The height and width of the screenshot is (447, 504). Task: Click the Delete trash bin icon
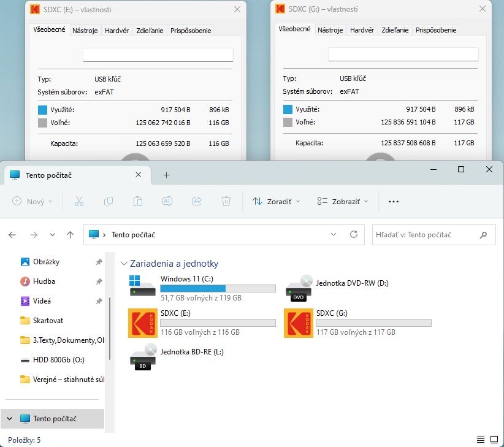(x=226, y=201)
